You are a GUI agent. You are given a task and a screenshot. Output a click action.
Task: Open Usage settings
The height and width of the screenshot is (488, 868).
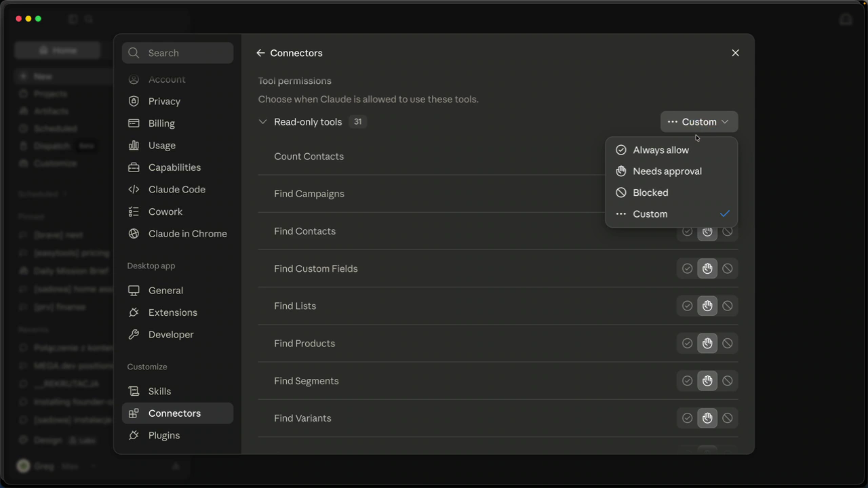point(178,146)
